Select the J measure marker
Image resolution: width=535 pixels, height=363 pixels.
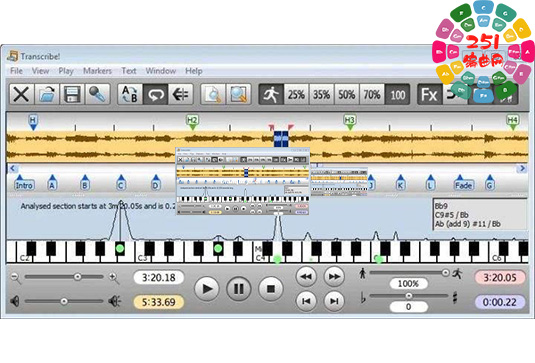(371, 184)
